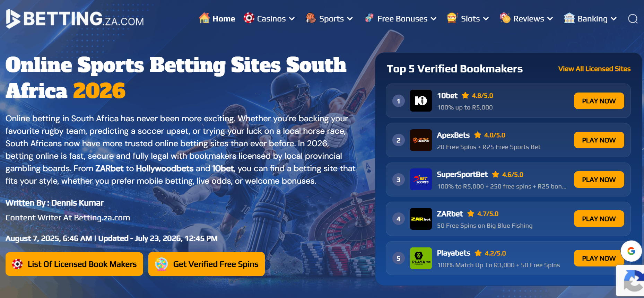Viewport: 644px width, 298px height.
Task: Open the 10bet link in the intro paragraph
Action: (223, 168)
